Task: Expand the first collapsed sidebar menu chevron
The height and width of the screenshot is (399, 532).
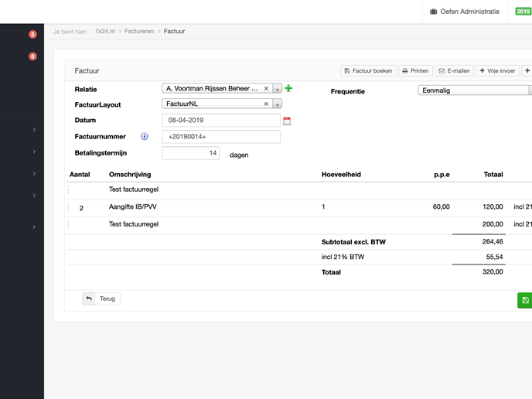Action: pyautogui.click(x=34, y=130)
